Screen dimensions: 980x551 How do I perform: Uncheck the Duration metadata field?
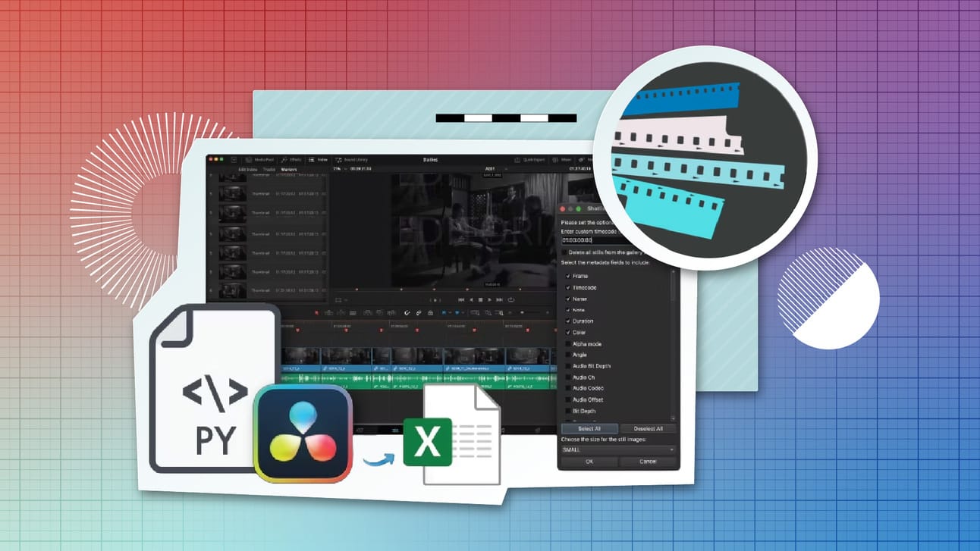[567, 321]
